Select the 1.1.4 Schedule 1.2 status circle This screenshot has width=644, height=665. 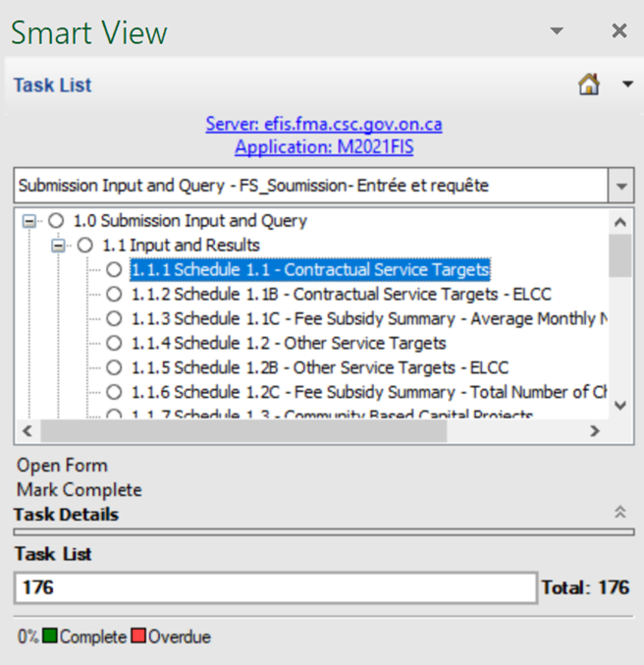pos(115,343)
